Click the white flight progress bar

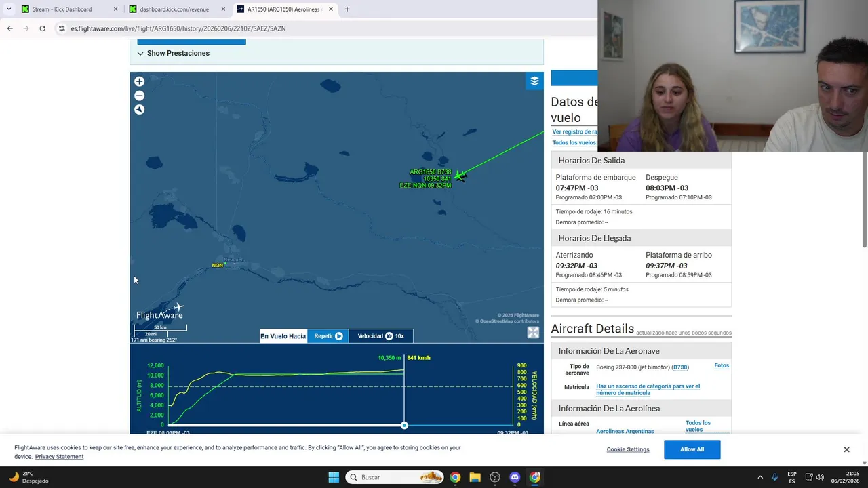point(285,425)
